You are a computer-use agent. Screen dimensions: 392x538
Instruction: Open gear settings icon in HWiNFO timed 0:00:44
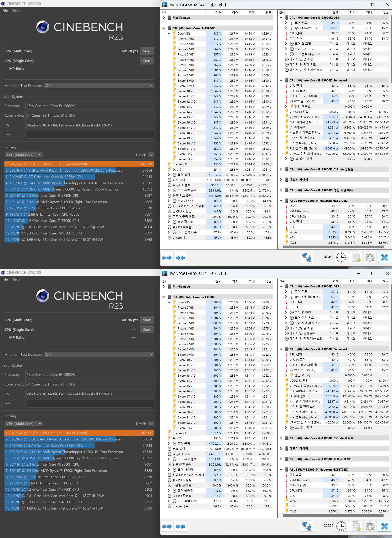[x=370, y=257]
